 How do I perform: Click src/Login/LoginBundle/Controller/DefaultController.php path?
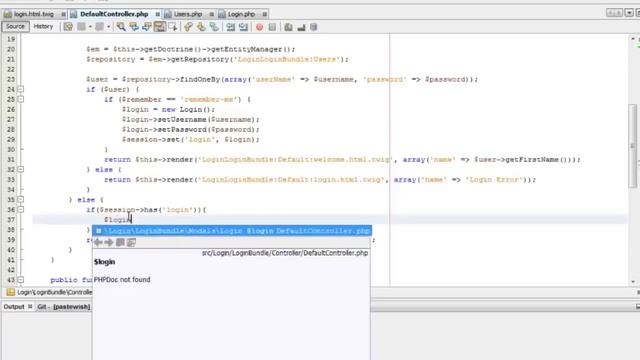click(285, 253)
